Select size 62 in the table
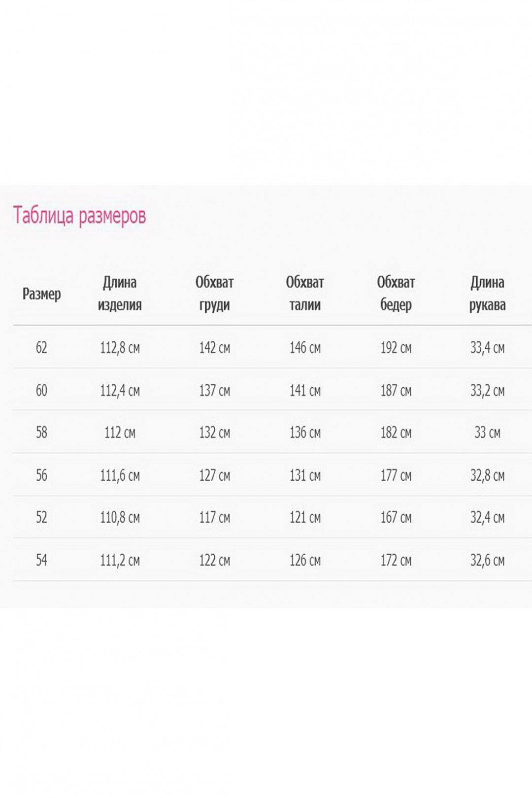This screenshot has height=798, width=532. pos(41,348)
